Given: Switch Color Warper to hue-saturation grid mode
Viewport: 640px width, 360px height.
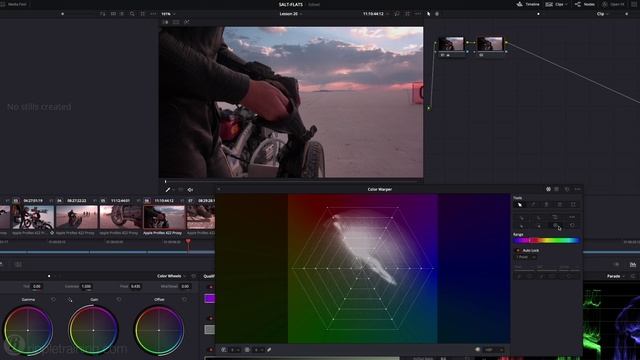Looking at the screenshot, I should 548,189.
